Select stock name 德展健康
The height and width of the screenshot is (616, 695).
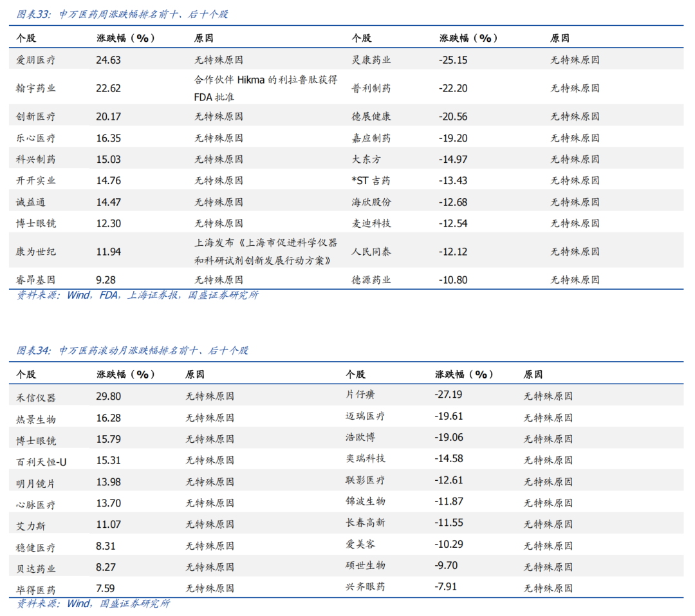pos(371,117)
